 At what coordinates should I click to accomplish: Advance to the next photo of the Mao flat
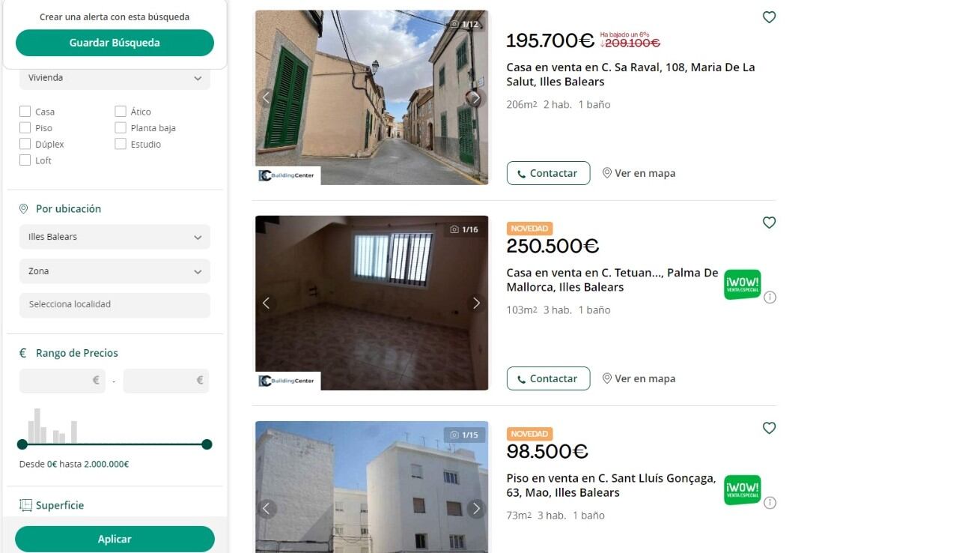point(476,509)
